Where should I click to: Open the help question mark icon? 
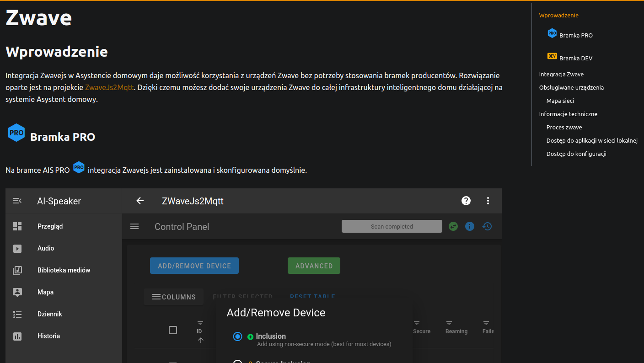coord(466,201)
